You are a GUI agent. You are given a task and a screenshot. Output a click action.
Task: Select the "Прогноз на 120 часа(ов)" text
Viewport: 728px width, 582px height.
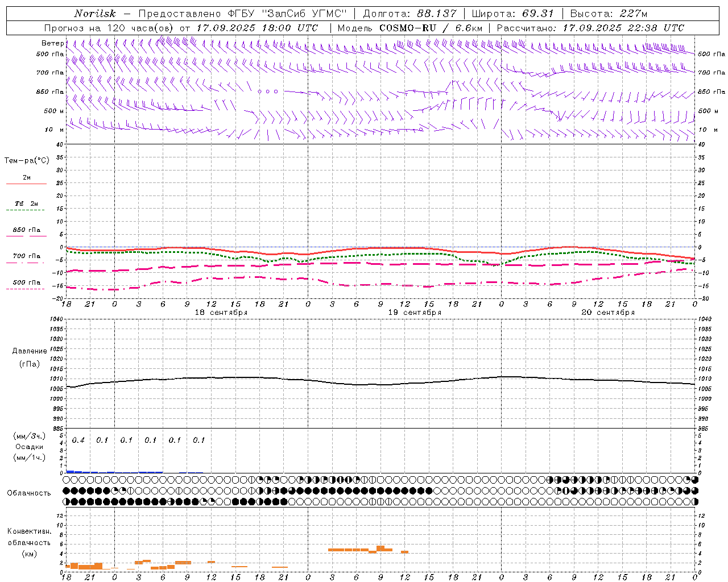pos(109,28)
